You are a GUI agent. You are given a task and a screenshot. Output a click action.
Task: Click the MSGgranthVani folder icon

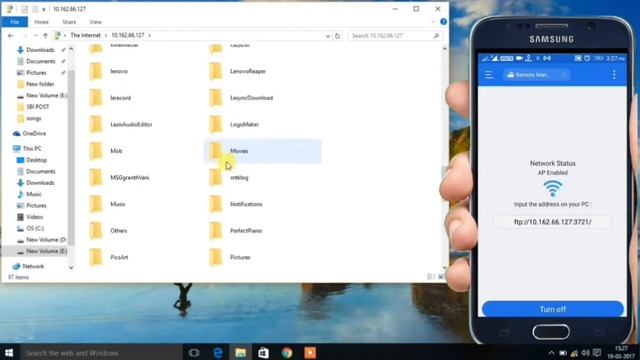click(x=96, y=178)
